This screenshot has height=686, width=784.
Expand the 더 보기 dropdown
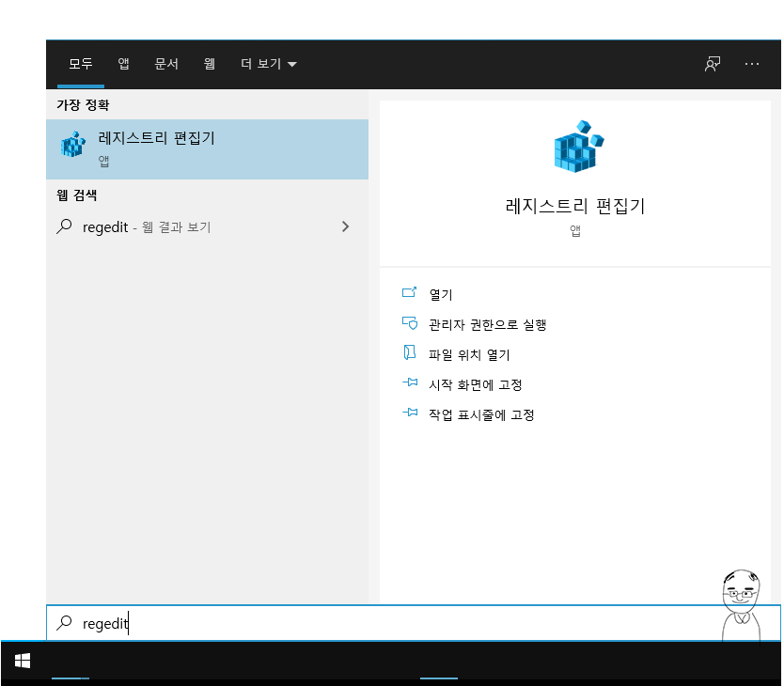pyautogui.click(x=269, y=64)
